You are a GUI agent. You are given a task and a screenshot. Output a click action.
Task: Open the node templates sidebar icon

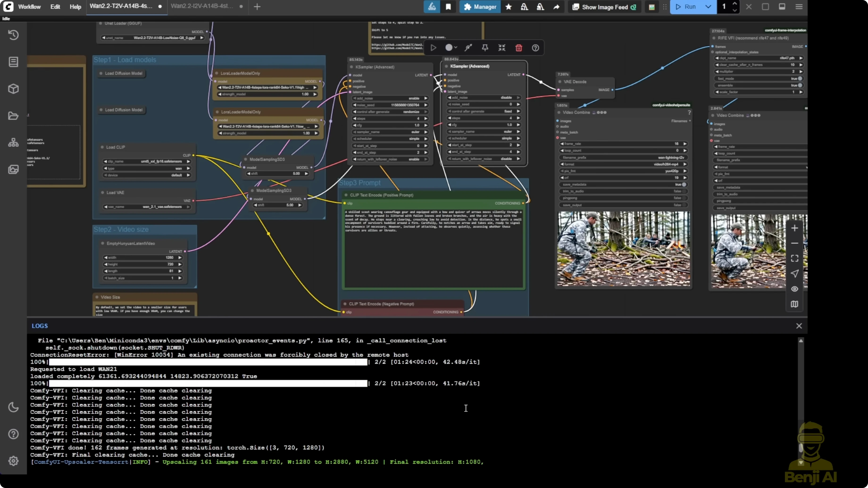click(x=13, y=142)
